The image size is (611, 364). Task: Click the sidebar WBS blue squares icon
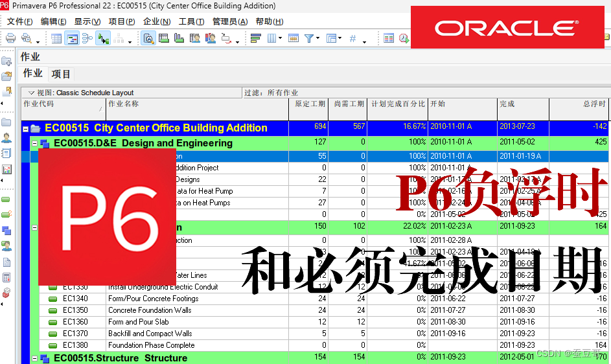(x=6, y=231)
